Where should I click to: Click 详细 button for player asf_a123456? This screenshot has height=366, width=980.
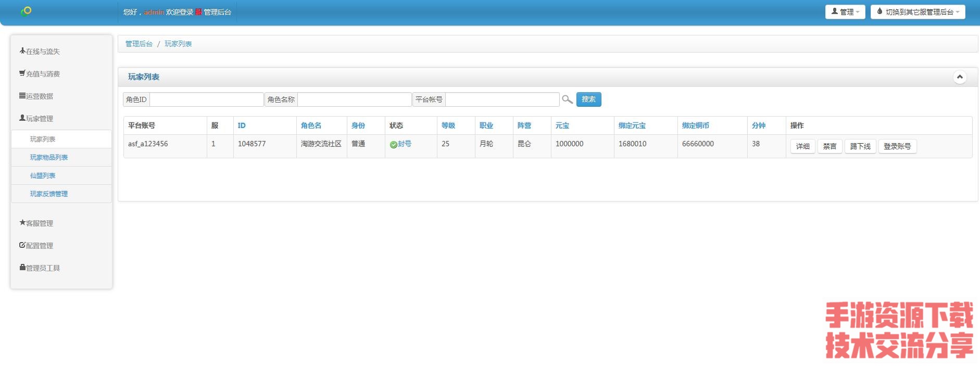[x=802, y=146]
